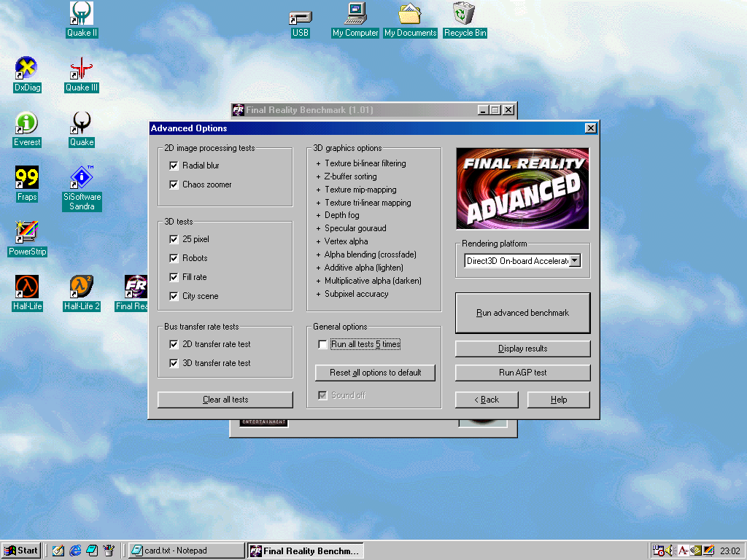This screenshot has width=747, height=560.
Task: Switch to card.txt Notepad taskbar item
Action: point(186,551)
